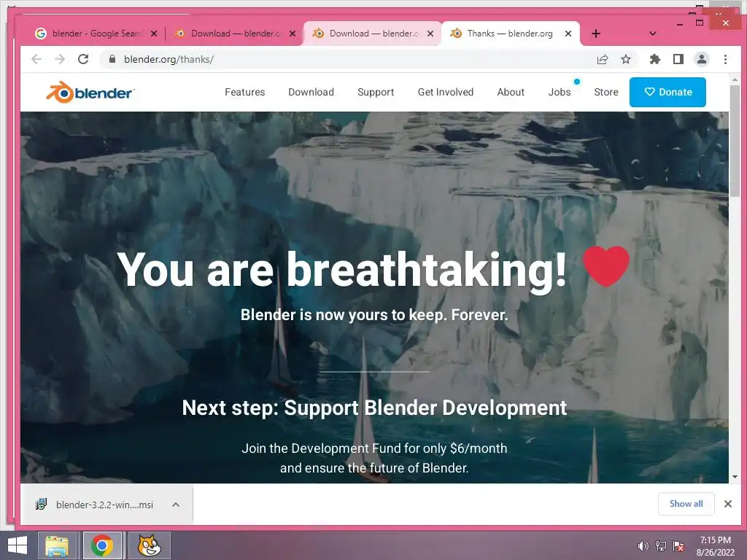
Task: Click the network tray icon
Action: [x=661, y=546]
